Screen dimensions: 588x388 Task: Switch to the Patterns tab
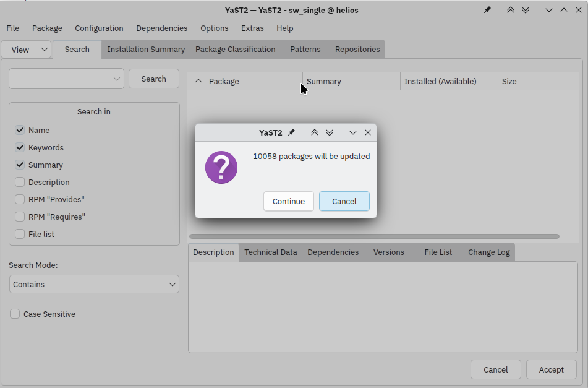(x=305, y=49)
